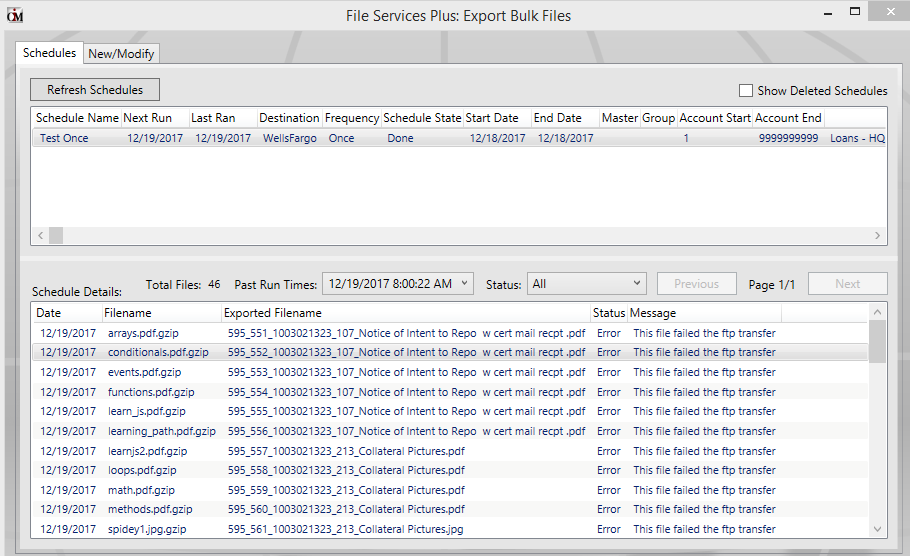This screenshot has height=556, width=910.
Task: Select the methods.pdf.gzip file row
Action: click(450, 510)
